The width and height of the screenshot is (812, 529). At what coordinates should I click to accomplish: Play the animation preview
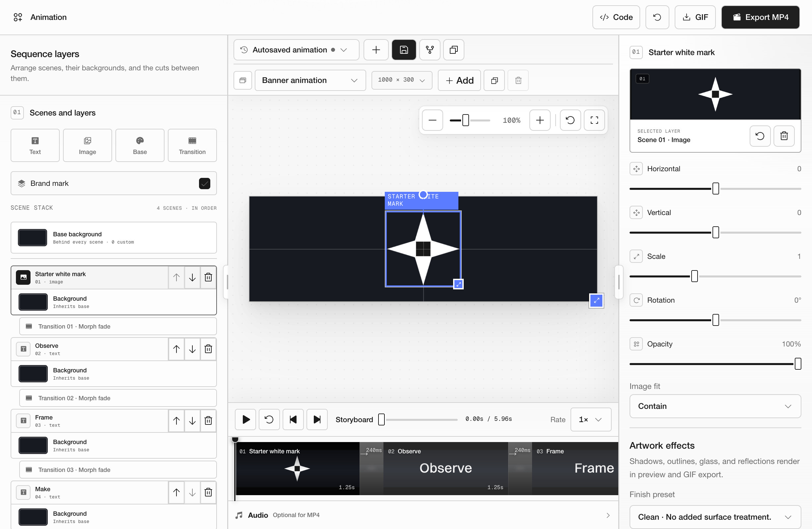pyautogui.click(x=245, y=419)
